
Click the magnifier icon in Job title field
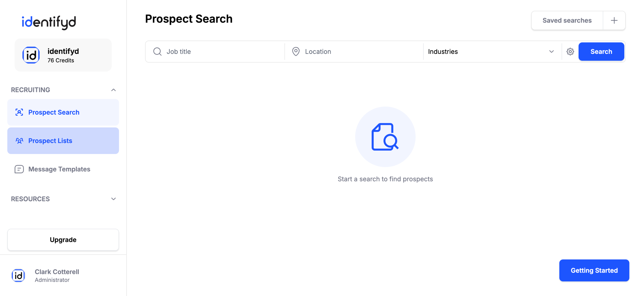click(x=157, y=52)
